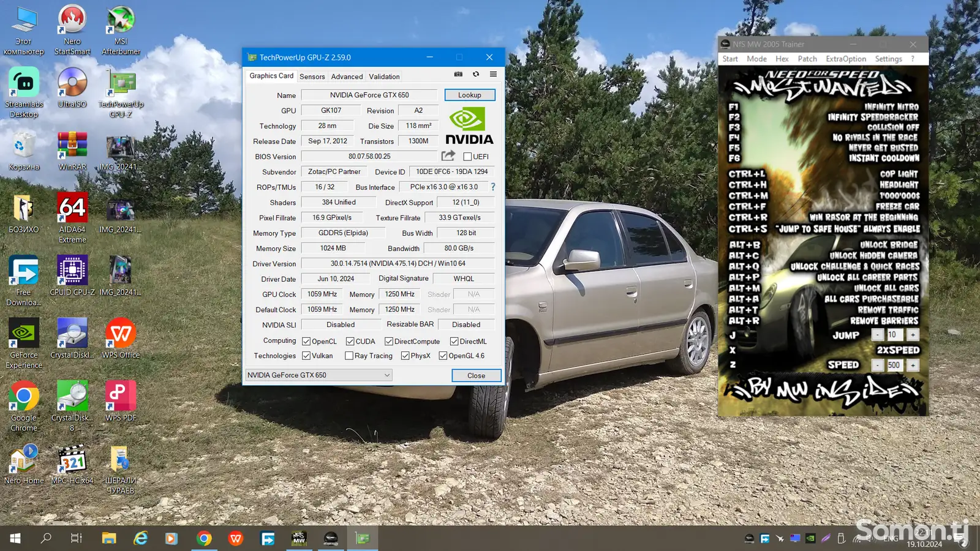Switch to the Sensors tab
This screenshot has width=980, height=551.
pyautogui.click(x=312, y=77)
